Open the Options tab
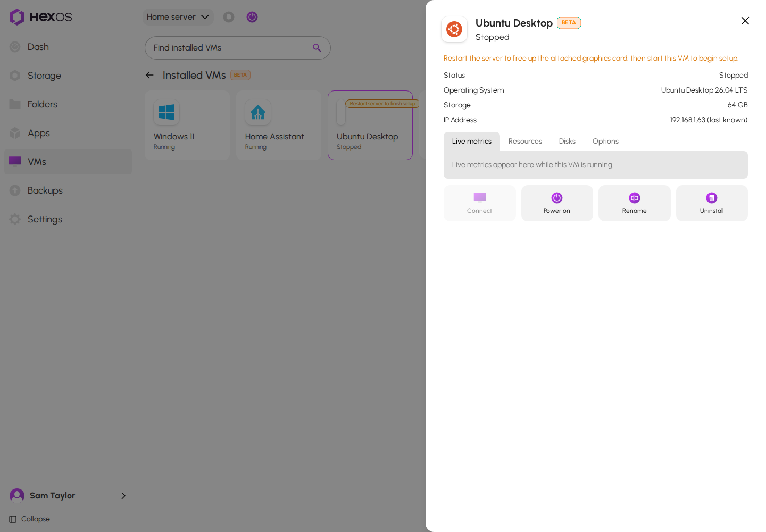766x532 pixels. point(605,142)
